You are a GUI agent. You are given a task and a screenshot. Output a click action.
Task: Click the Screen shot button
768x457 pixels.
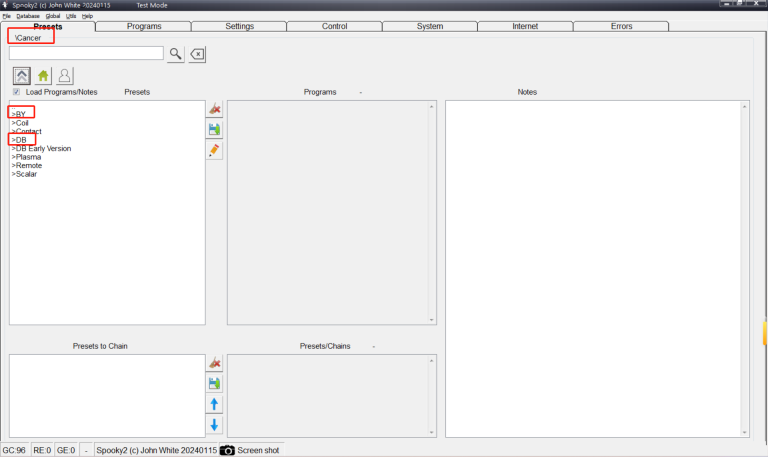pos(250,450)
